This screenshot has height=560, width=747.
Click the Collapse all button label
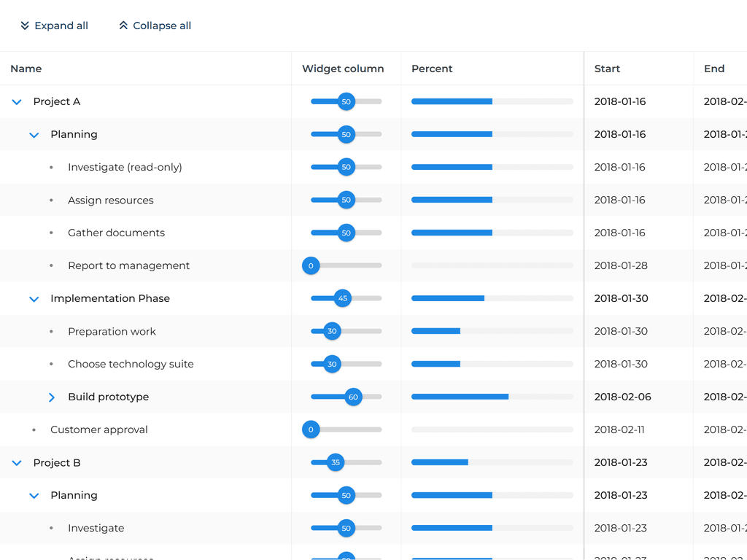click(162, 26)
